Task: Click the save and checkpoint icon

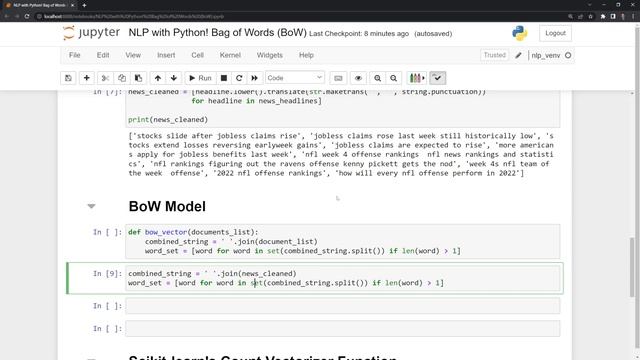Action: tap(68, 78)
